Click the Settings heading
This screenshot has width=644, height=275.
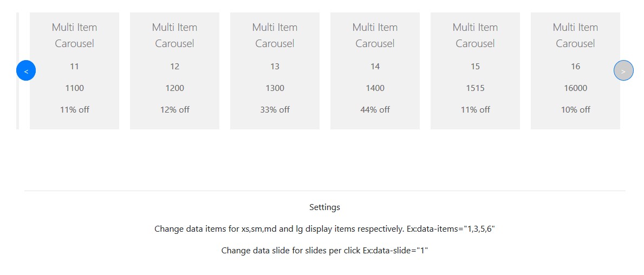pos(324,207)
